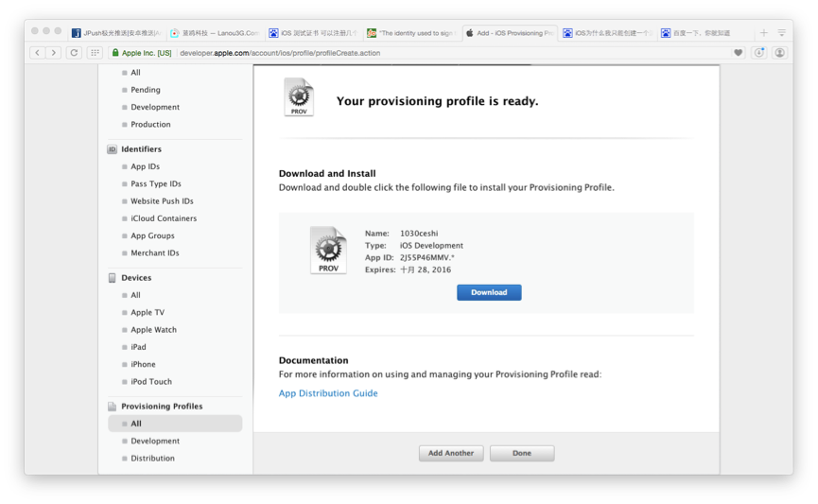Switch to the JPush tab

pyautogui.click(x=117, y=33)
